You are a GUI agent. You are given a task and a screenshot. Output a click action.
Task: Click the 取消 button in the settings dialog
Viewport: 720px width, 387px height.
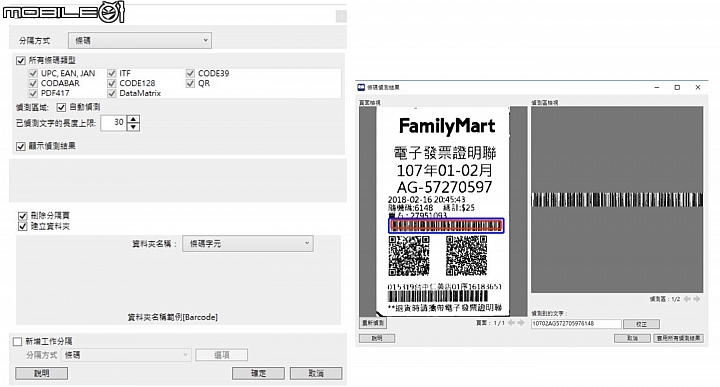(x=316, y=374)
